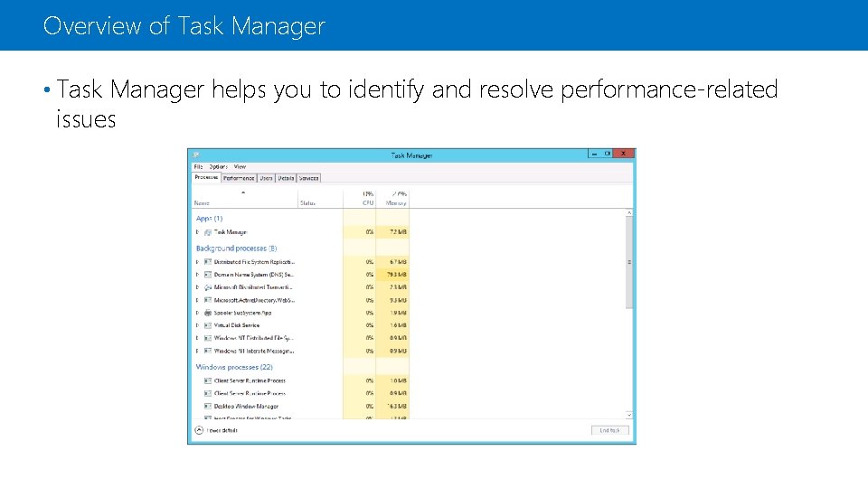The image size is (868, 488).
Task: Click the 1.6 MB memory value
Action: point(398,325)
